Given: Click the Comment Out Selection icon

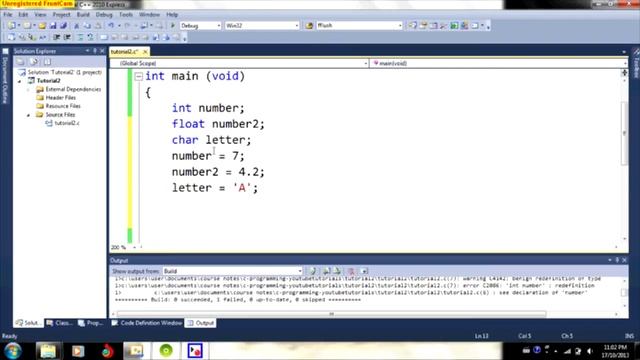Looking at the screenshot, I should [x=80, y=38].
